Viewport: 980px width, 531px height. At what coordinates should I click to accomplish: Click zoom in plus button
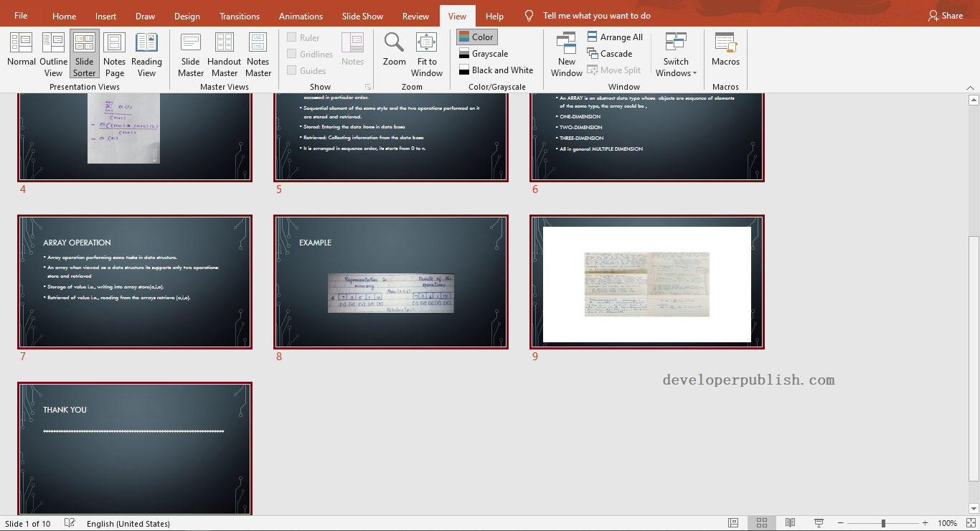click(925, 523)
